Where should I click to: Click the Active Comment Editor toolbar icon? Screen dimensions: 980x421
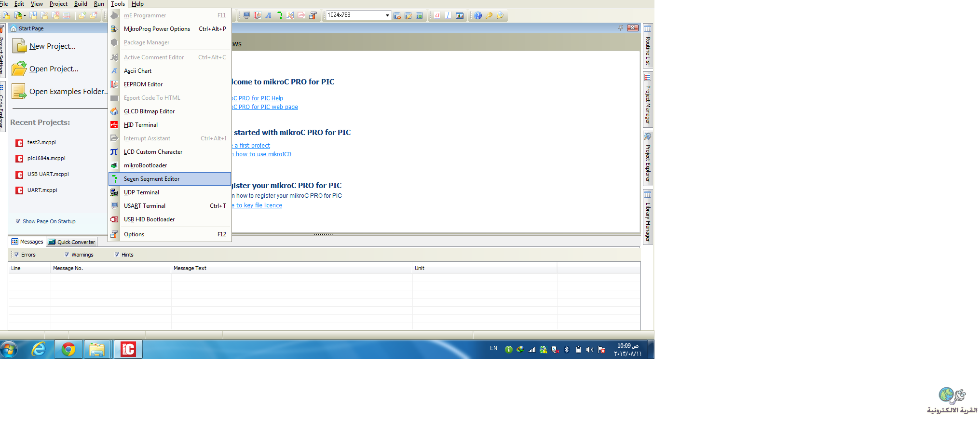(x=290, y=15)
